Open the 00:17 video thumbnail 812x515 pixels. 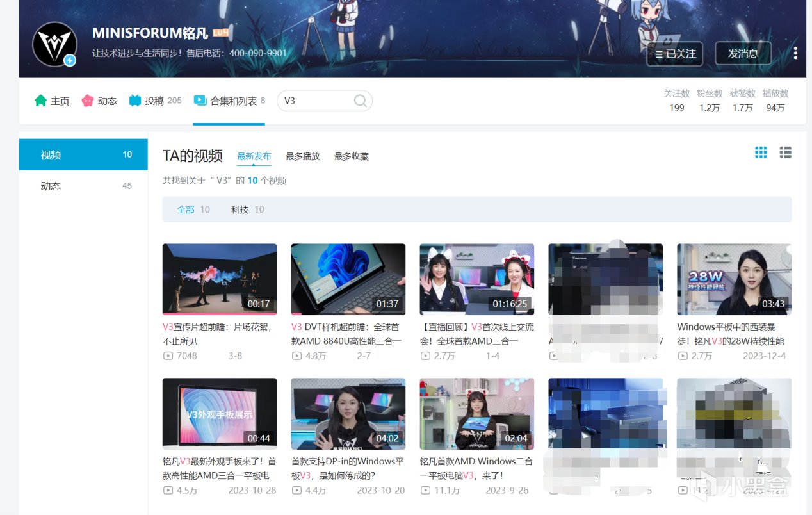[x=220, y=279]
